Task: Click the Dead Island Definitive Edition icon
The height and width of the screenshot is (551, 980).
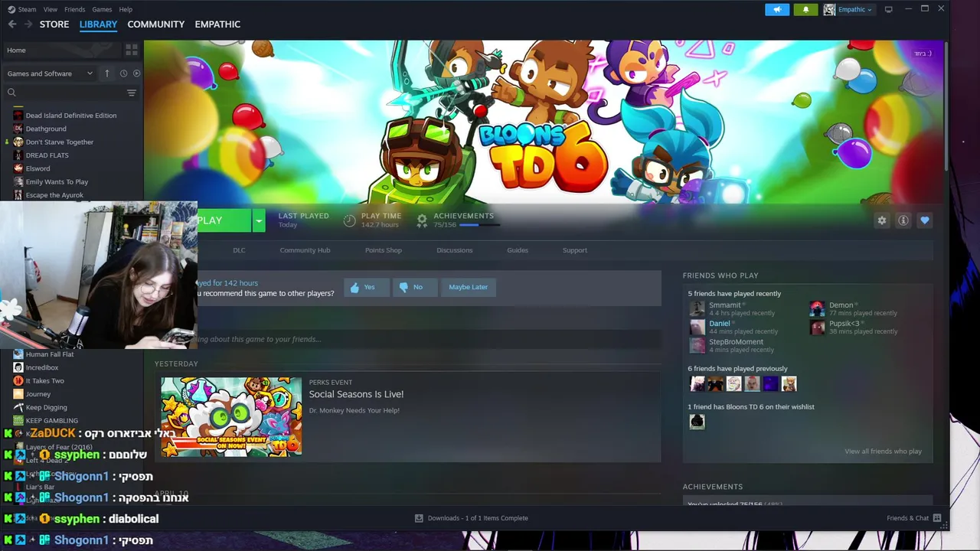Action: (x=18, y=116)
